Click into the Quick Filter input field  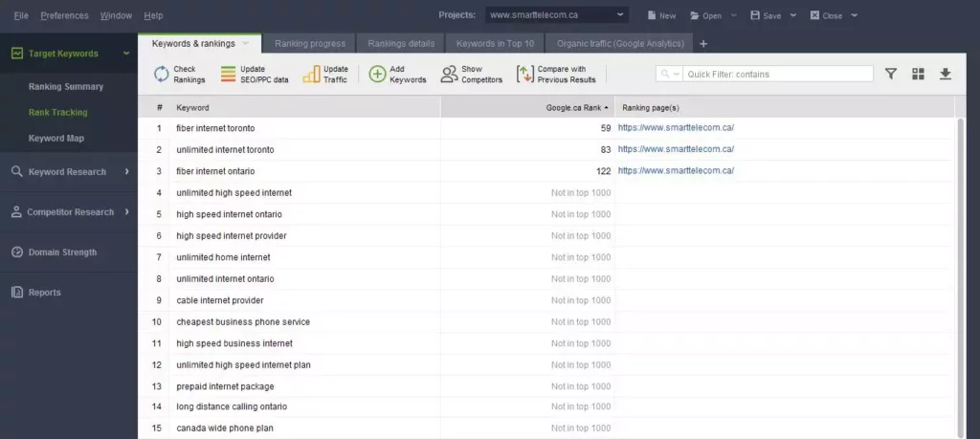tap(777, 74)
